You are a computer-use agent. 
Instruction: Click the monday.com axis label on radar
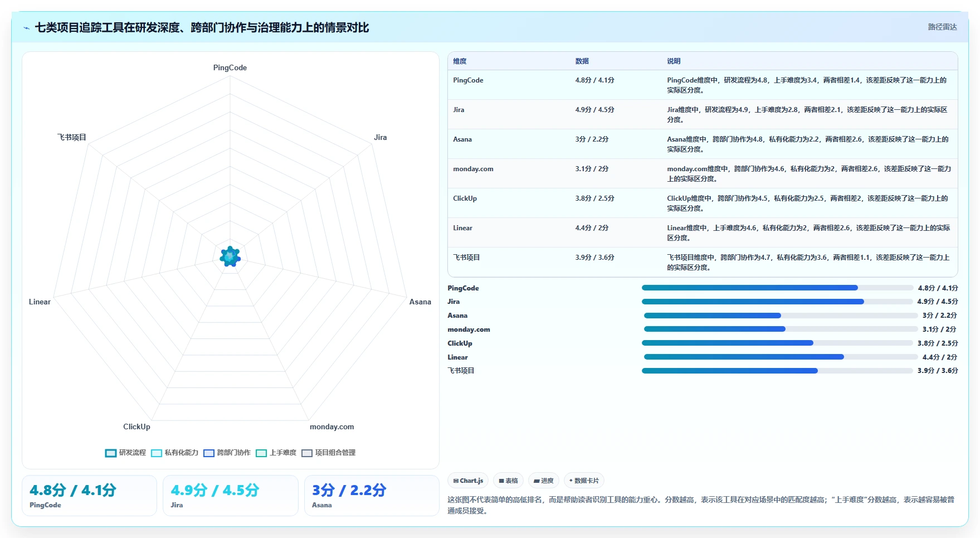[331, 426]
